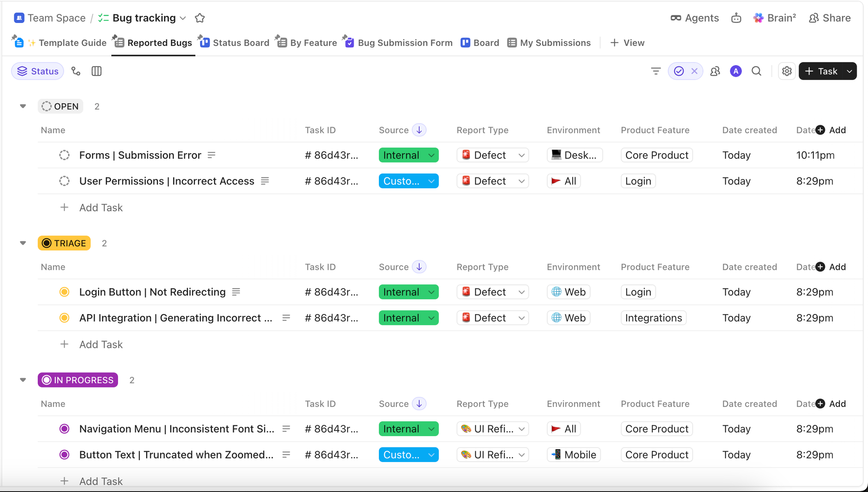Open the My Submissions tab
Screen dimensions: 868x492
549,43
